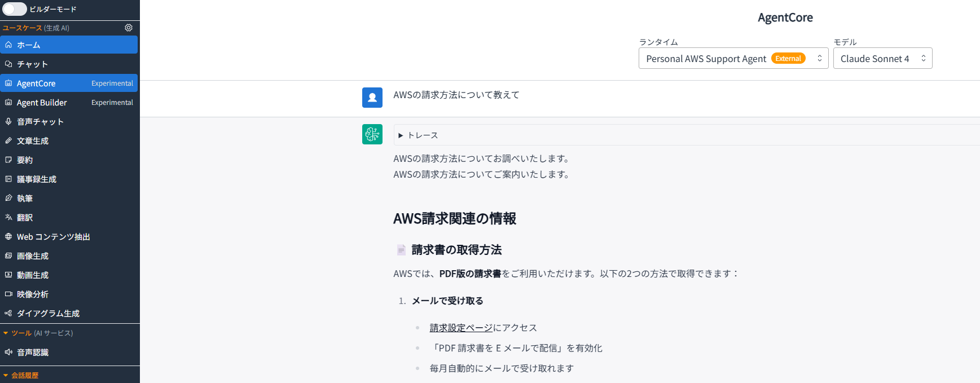Click the AgentCore page title
Image resolution: width=980 pixels, height=383 pixels.
click(785, 17)
